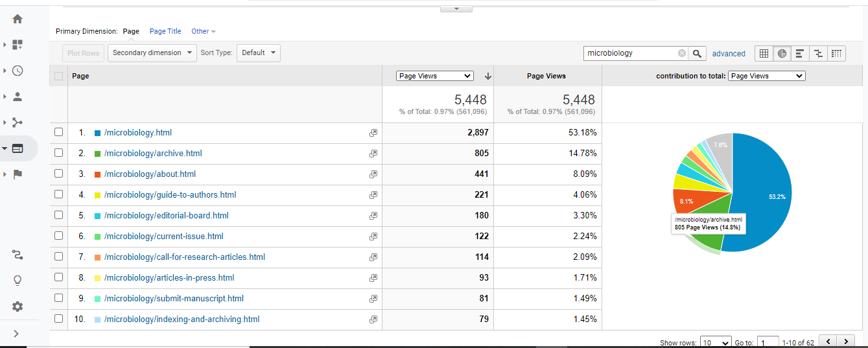The width and height of the screenshot is (868, 348).
Task: Click the search magnifier button
Action: 697,53
